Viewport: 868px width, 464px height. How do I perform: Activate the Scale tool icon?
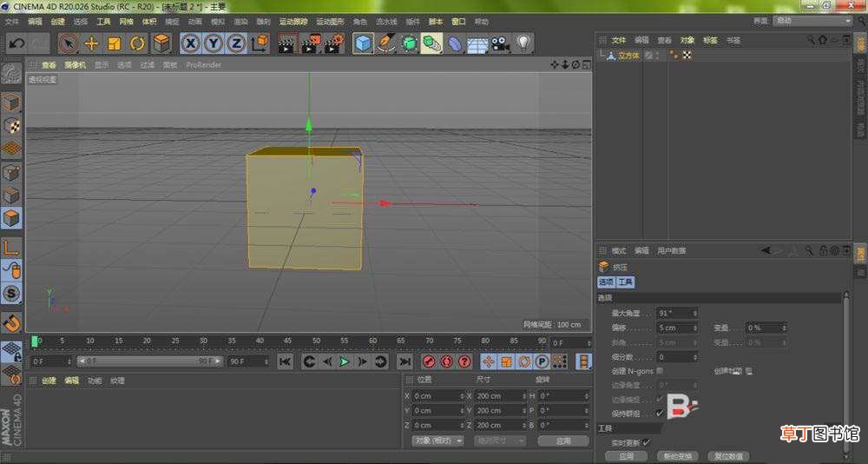pos(115,43)
